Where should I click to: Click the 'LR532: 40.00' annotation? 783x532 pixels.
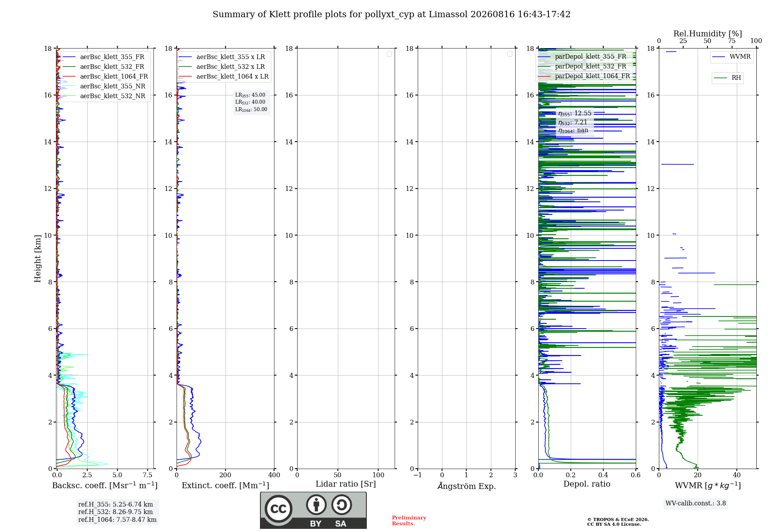coord(250,102)
